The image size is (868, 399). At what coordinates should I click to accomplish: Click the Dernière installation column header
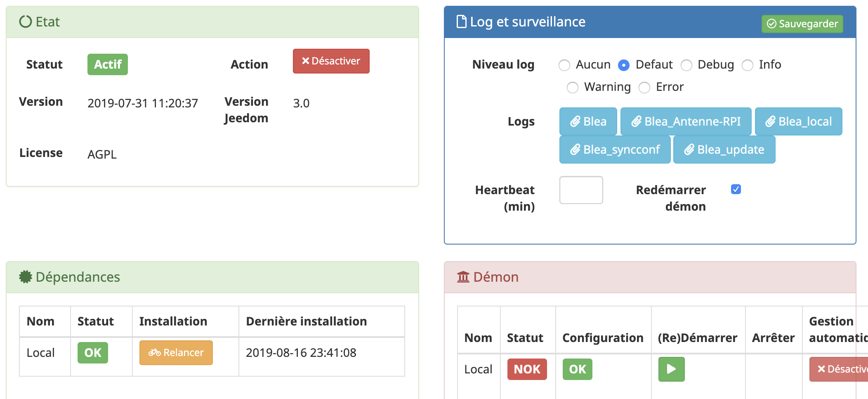(x=307, y=321)
